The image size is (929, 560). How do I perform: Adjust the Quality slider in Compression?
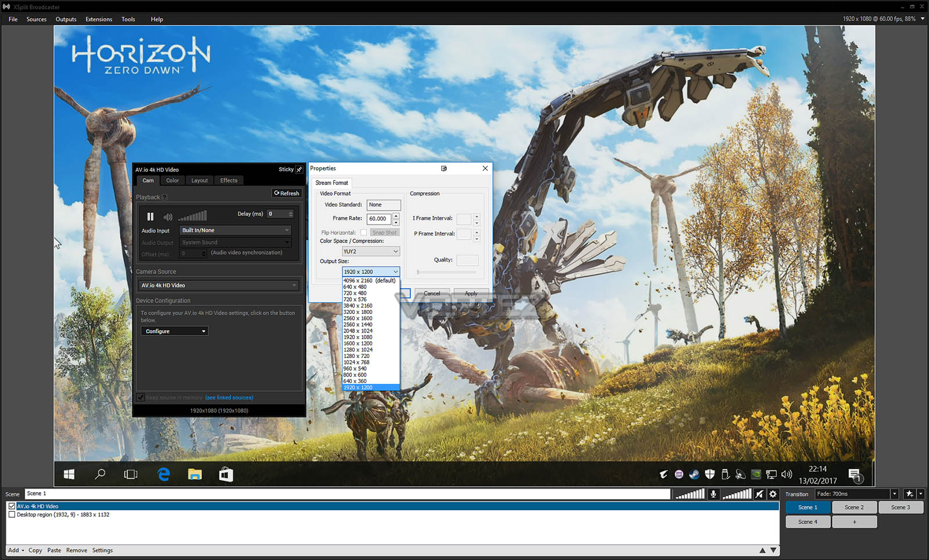tap(447, 272)
